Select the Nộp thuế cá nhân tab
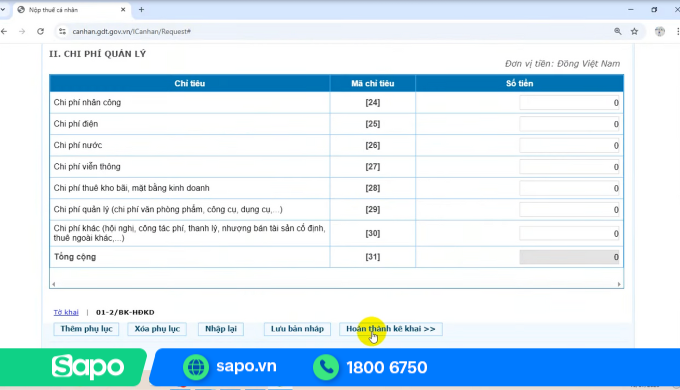The width and height of the screenshot is (680, 390). coord(72,10)
